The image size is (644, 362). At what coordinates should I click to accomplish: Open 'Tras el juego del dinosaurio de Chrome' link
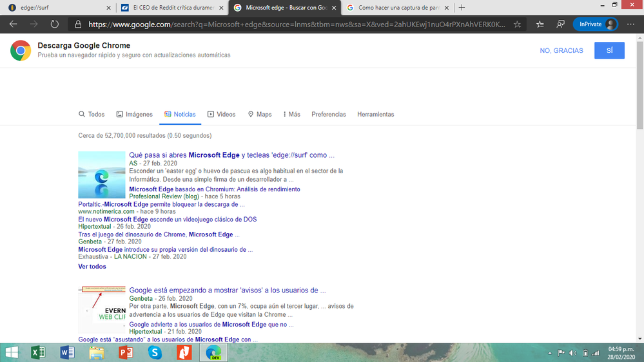click(x=159, y=234)
